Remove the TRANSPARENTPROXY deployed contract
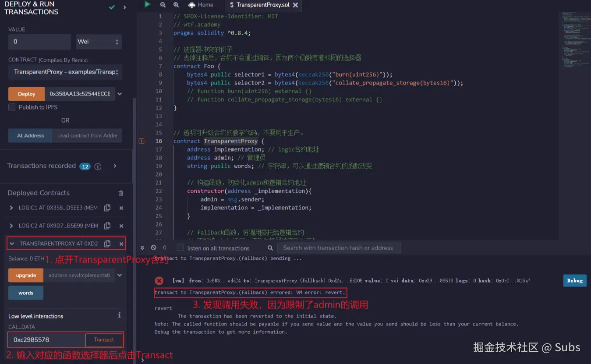The width and height of the screenshot is (591, 364). [121, 244]
